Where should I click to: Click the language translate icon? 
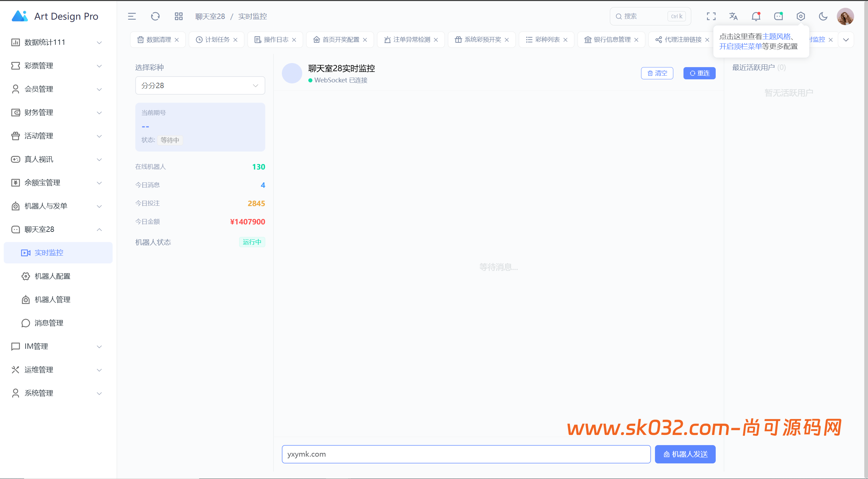point(733,16)
